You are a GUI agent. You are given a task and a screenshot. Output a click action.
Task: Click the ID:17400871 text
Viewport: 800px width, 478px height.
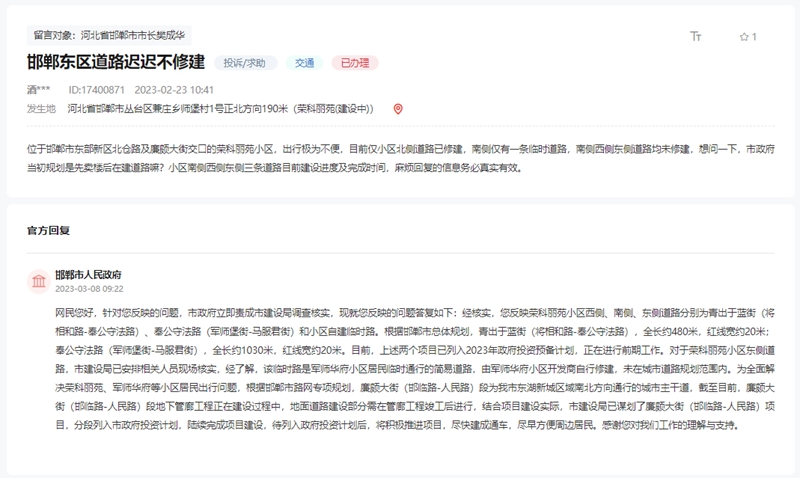pos(96,90)
